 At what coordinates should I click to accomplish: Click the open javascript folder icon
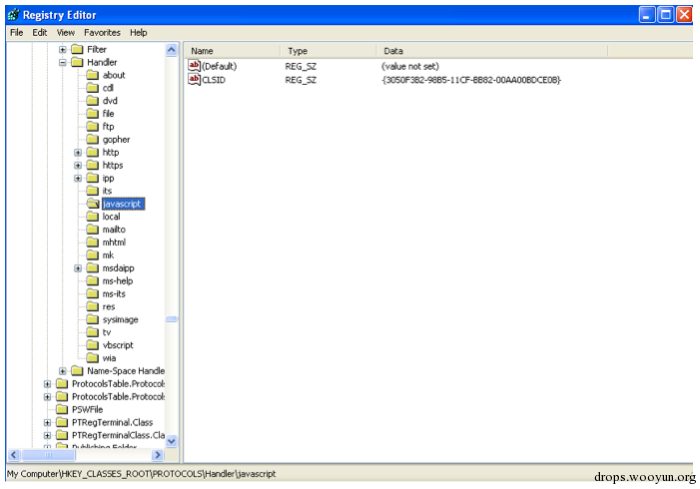click(93, 204)
